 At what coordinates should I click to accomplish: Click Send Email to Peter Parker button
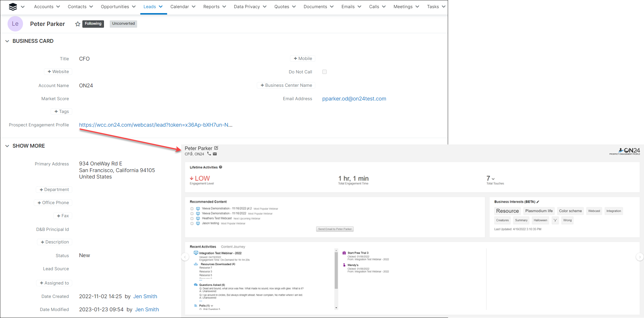[335, 229]
